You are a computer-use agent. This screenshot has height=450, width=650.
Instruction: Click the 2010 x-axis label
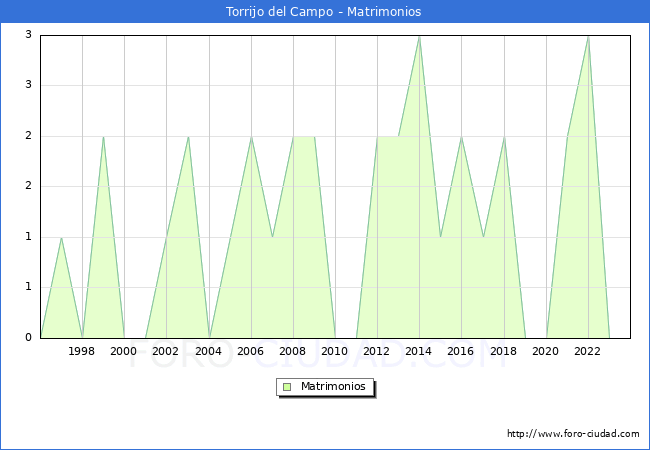click(335, 351)
